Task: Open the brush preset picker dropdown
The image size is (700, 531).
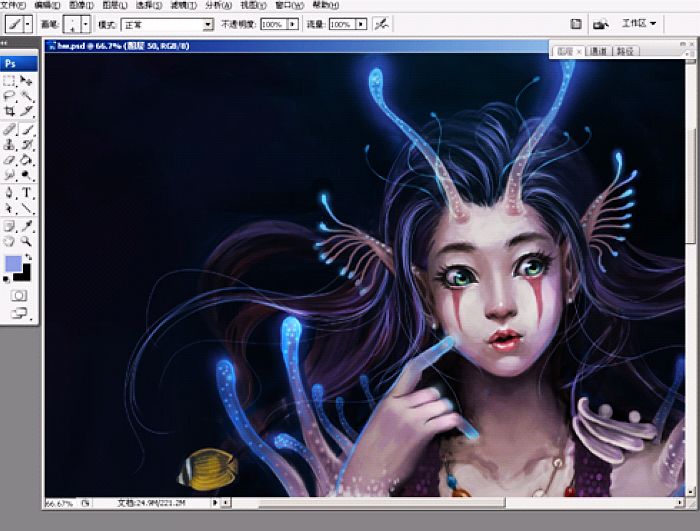Action: [x=86, y=24]
